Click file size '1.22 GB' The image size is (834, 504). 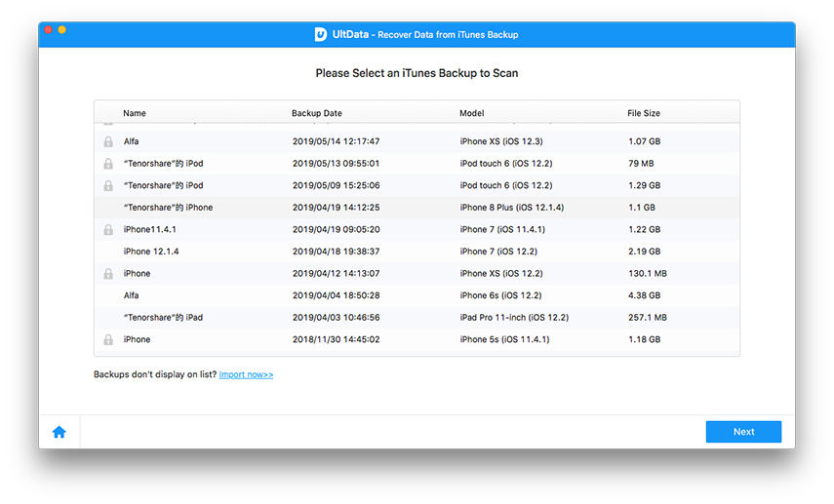coord(644,230)
